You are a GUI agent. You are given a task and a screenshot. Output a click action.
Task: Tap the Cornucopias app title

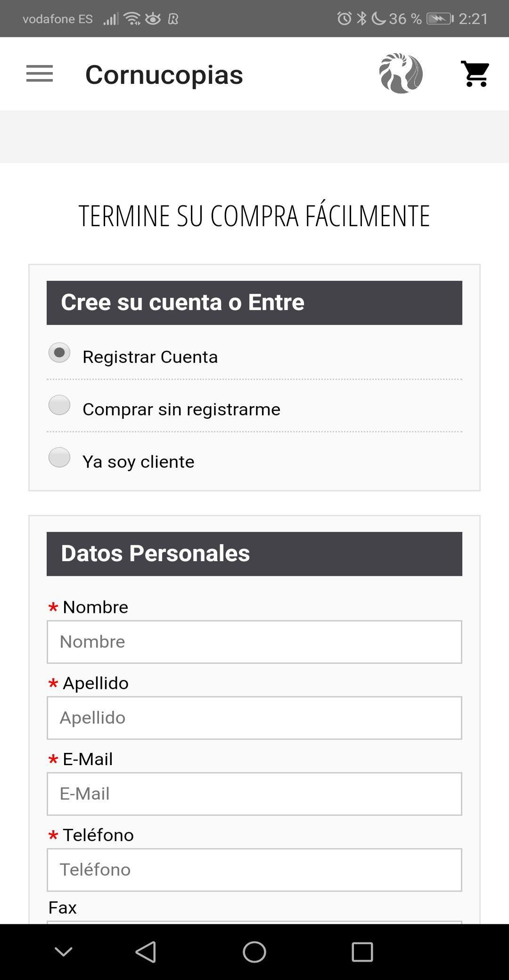click(x=164, y=74)
